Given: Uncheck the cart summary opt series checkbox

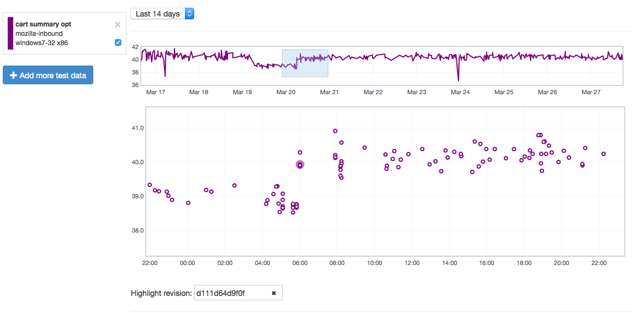Looking at the screenshot, I should [118, 42].
